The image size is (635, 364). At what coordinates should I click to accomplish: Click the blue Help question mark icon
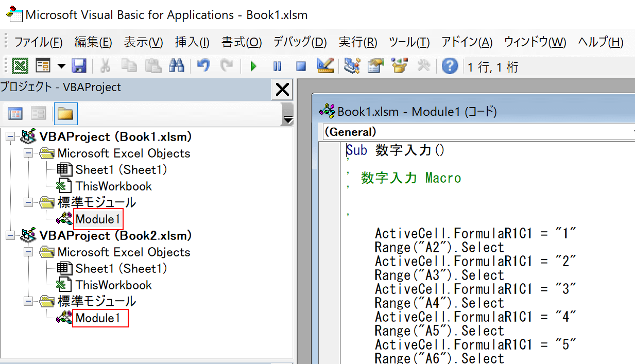(x=450, y=66)
